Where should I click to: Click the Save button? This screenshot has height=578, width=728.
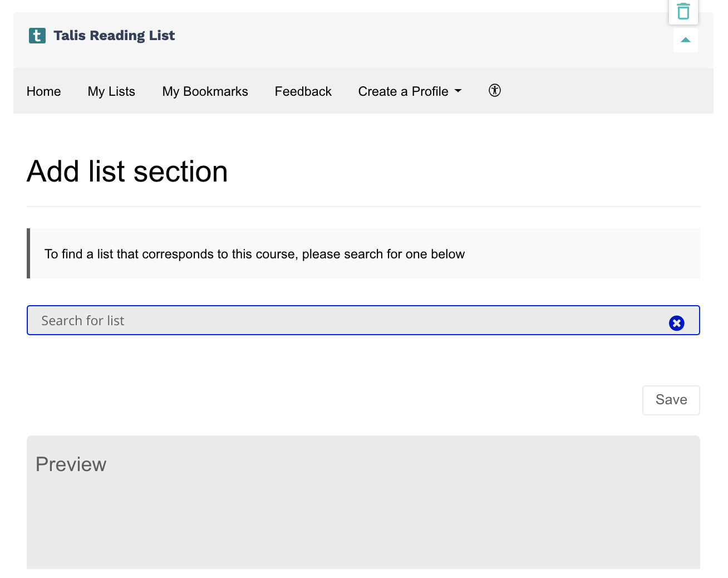[671, 400]
